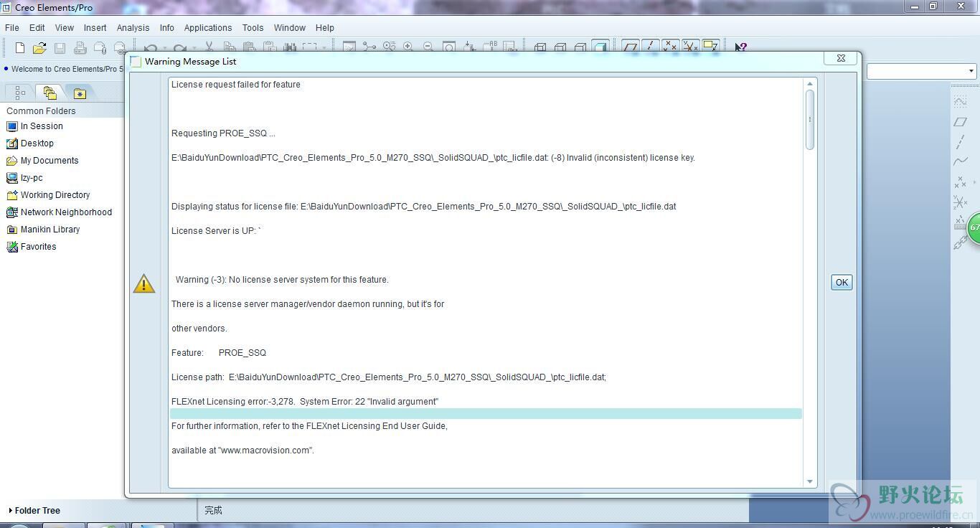Open Network Neighborhood entry
The width and height of the screenshot is (980, 528).
[59, 212]
